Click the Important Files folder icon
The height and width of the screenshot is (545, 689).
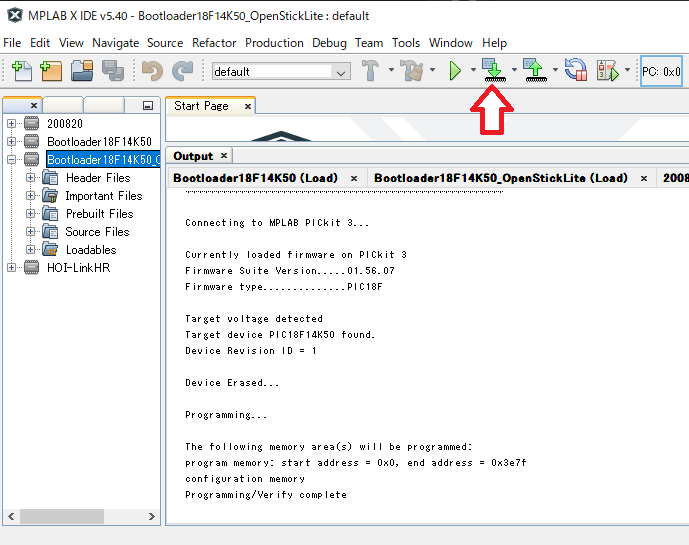pyautogui.click(x=51, y=196)
